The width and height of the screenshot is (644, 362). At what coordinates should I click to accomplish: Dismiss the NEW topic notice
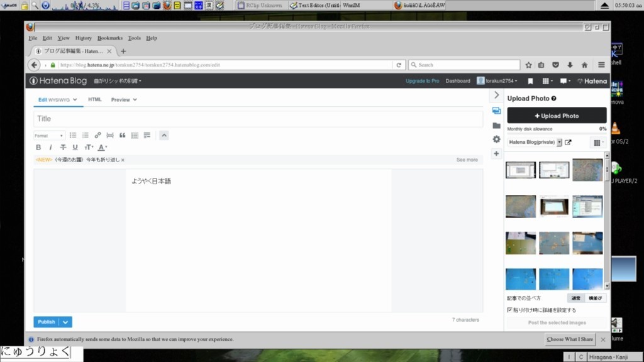[123, 160]
